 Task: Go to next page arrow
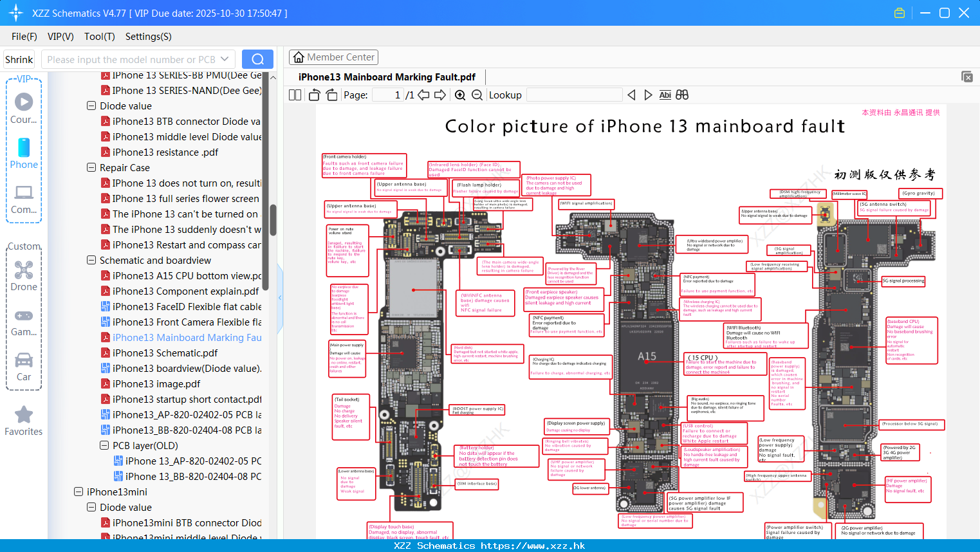(x=440, y=95)
